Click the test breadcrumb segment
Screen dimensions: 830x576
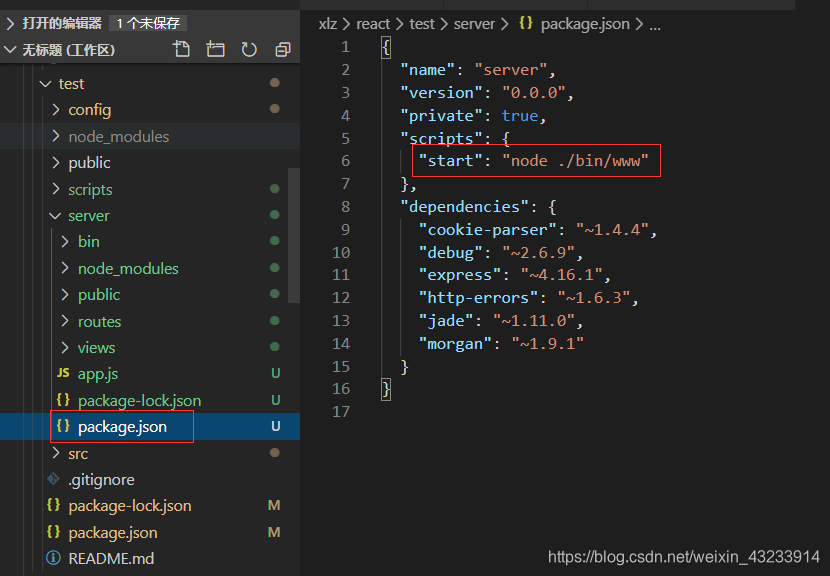pos(422,24)
